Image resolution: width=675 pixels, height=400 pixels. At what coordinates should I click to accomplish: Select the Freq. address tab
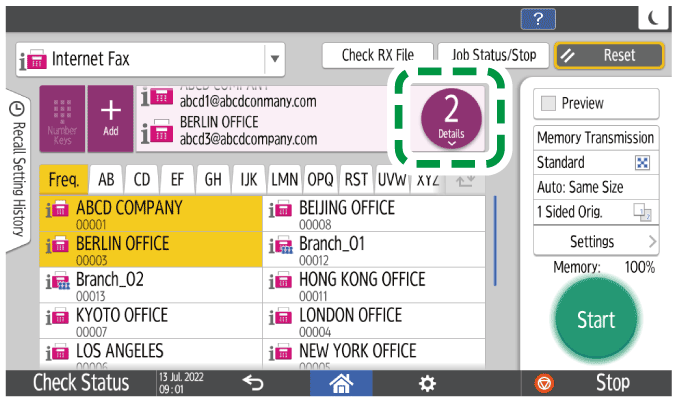coord(64,180)
